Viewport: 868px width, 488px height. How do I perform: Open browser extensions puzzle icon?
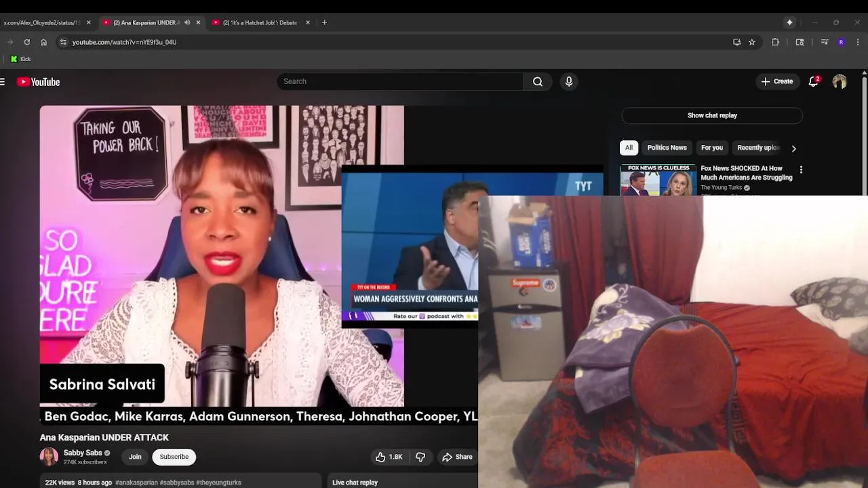tap(775, 42)
